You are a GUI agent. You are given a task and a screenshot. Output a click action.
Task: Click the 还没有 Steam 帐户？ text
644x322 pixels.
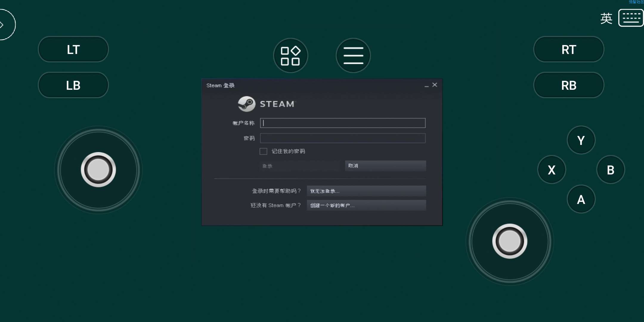(276, 205)
